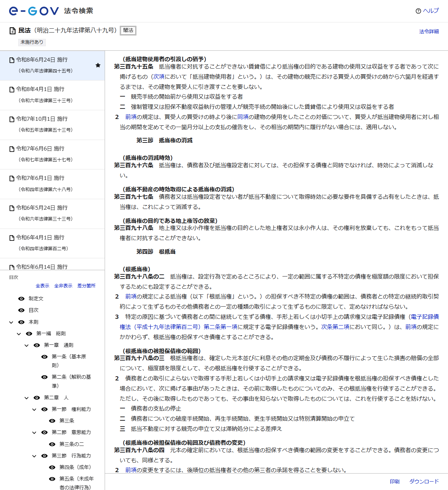Viewport: 448px width, 490px height.
Task: Open the 法令詳細 link
Action: tap(429, 31)
